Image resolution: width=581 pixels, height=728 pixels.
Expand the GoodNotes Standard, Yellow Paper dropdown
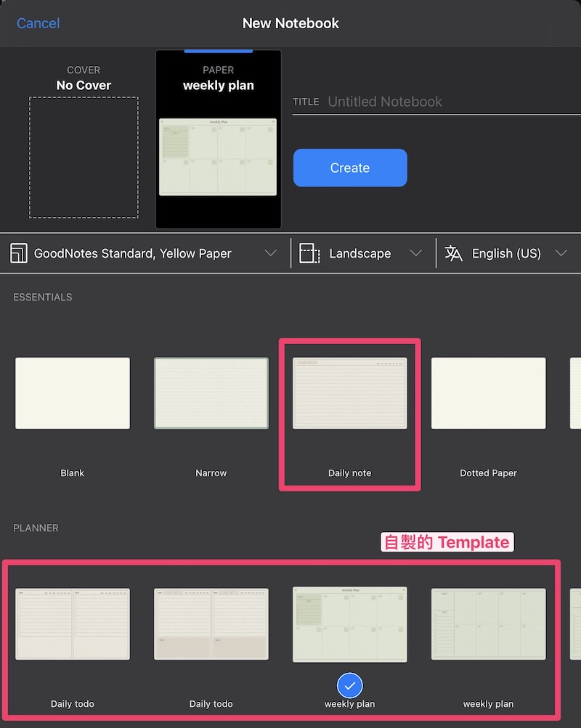[270, 253]
